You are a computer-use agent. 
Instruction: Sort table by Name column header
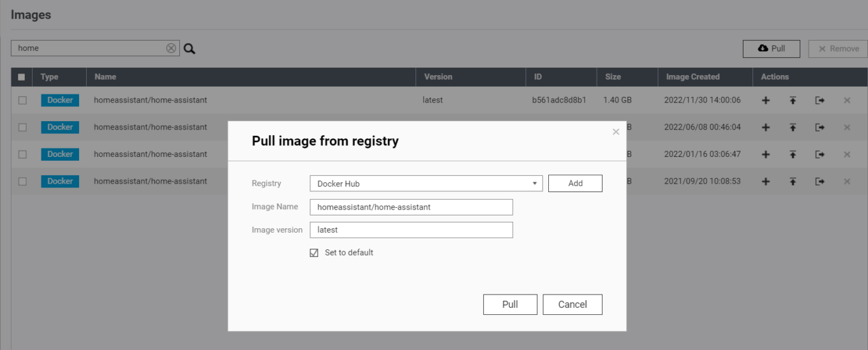coord(106,77)
